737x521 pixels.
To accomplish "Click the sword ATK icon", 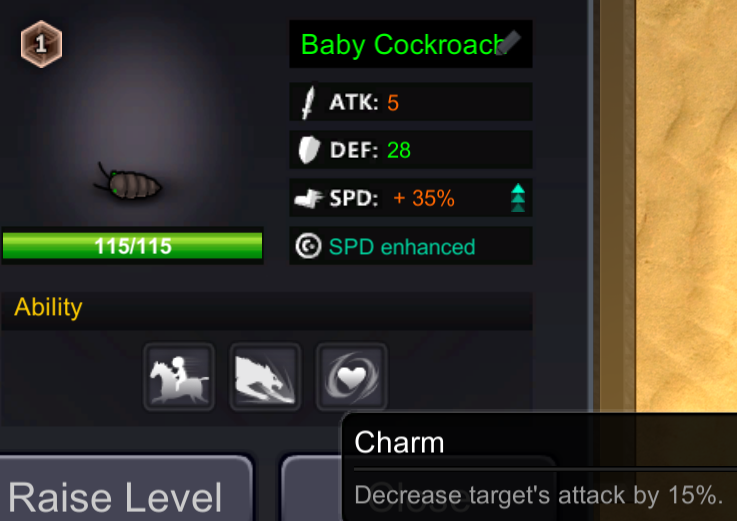I will point(308,102).
